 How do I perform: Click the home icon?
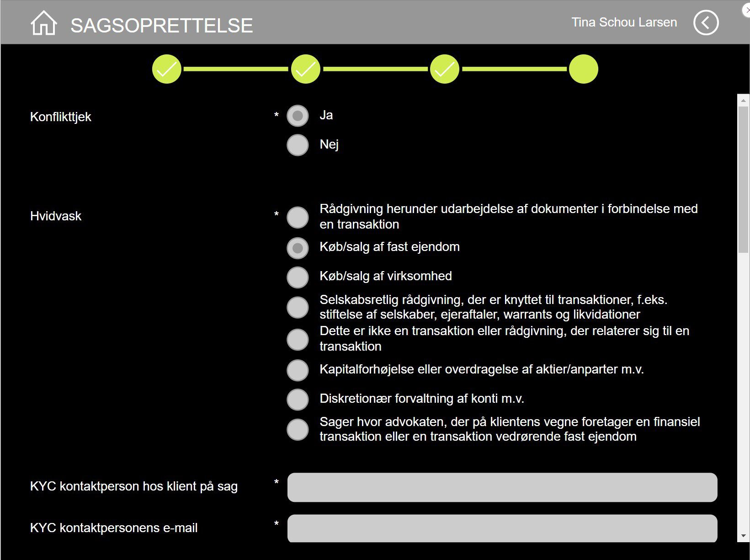(x=43, y=23)
